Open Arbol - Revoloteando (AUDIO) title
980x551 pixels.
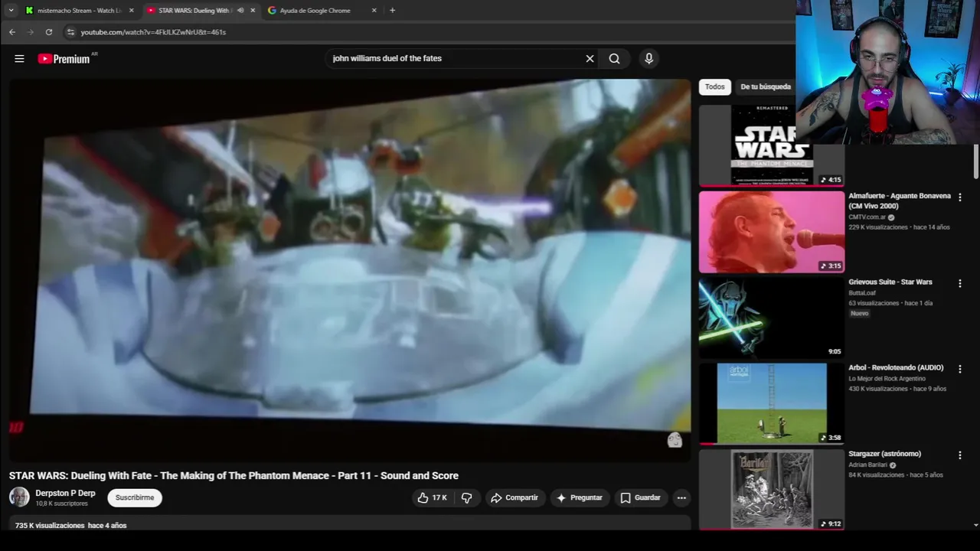[896, 367]
